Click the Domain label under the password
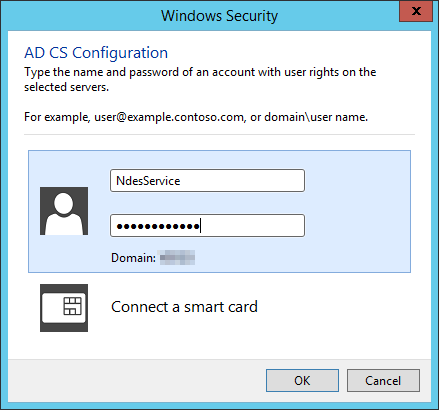This screenshot has height=410, width=439. coord(133,258)
